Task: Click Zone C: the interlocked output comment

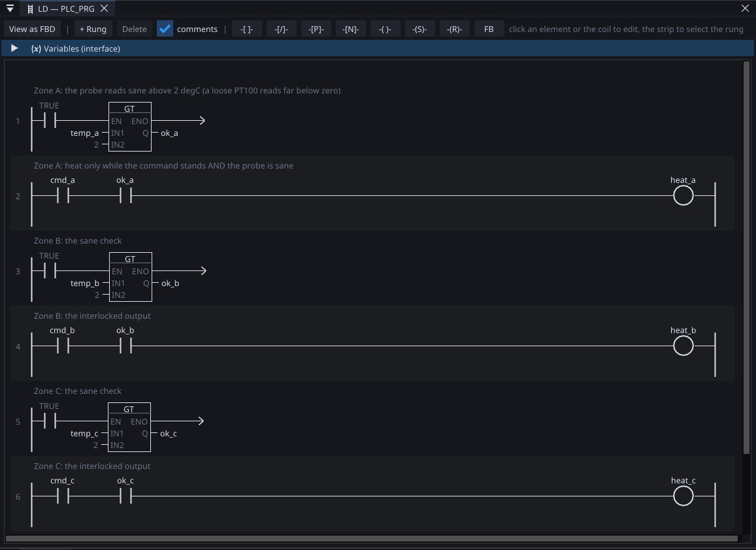Action: coord(92,466)
